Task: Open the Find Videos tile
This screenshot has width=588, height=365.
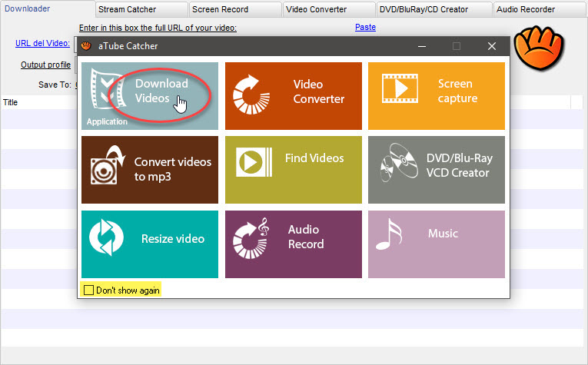Action: [x=294, y=170]
